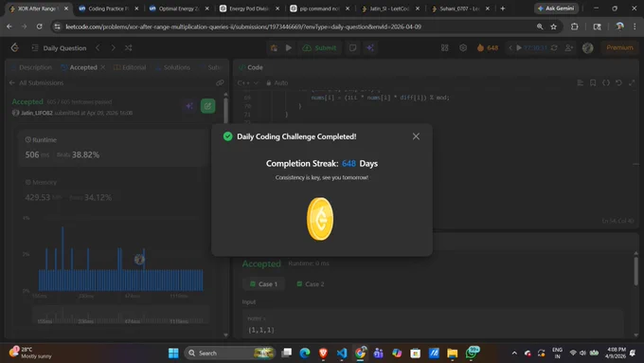
Task: Click the format code icon in editor toolbar
Action: pos(580,82)
